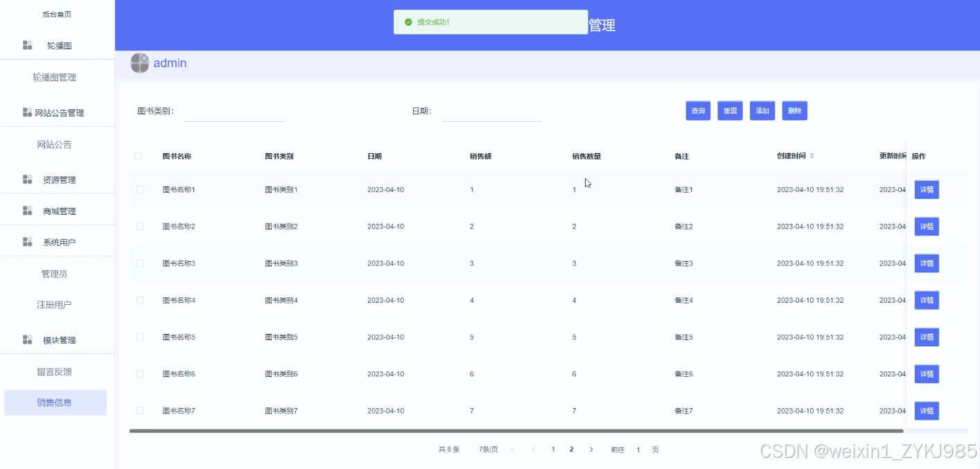Click the 商城管理 menu icon
Screen dimensions: 980x469
point(28,211)
